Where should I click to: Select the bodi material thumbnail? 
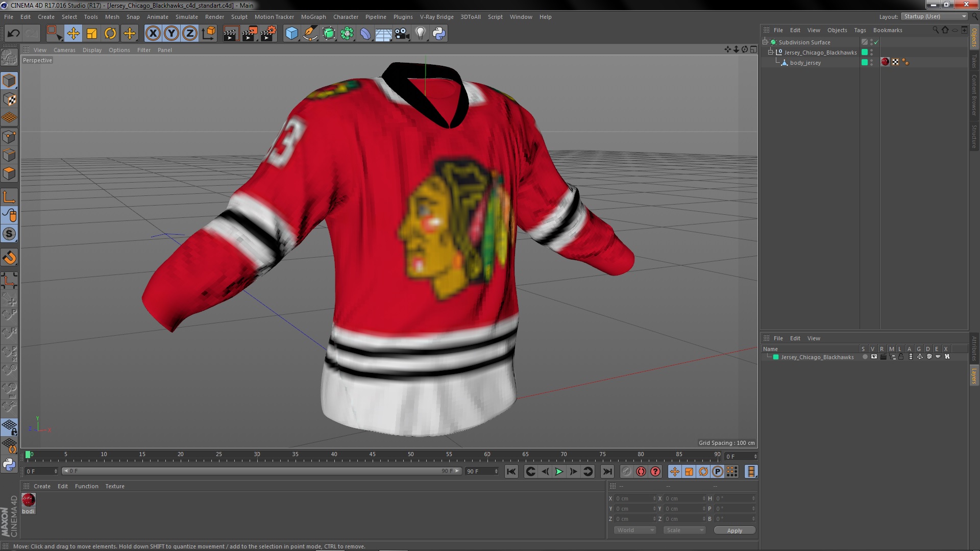click(29, 500)
